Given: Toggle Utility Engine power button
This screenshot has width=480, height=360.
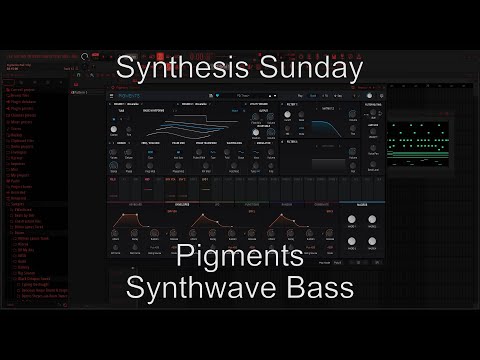Looking at the screenshot, I should [246, 104].
